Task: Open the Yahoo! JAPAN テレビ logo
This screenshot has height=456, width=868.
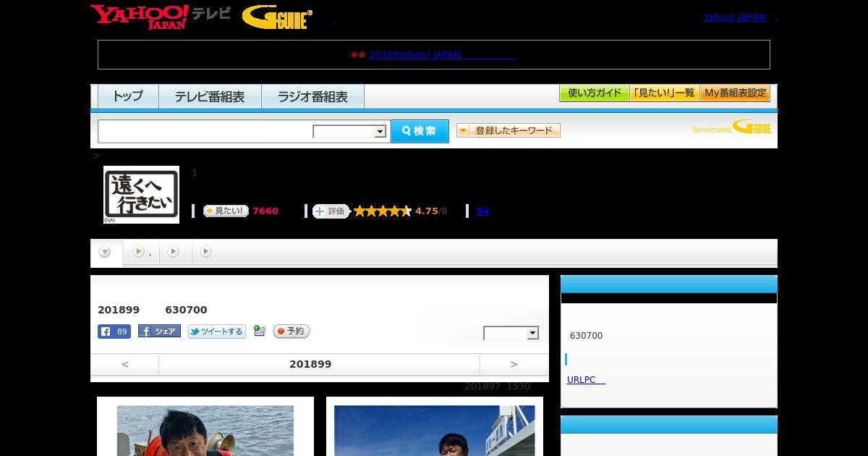Action: click(161, 17)
